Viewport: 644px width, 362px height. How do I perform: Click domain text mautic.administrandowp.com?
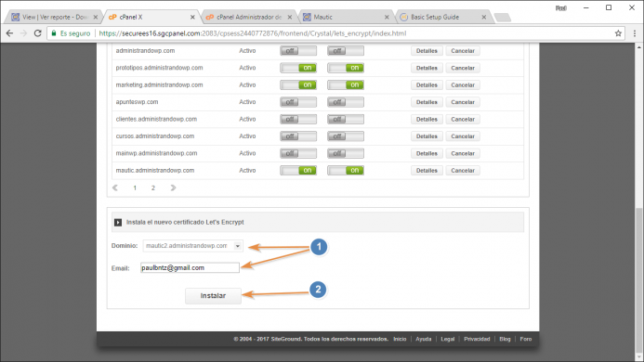[x=155, y=171]
